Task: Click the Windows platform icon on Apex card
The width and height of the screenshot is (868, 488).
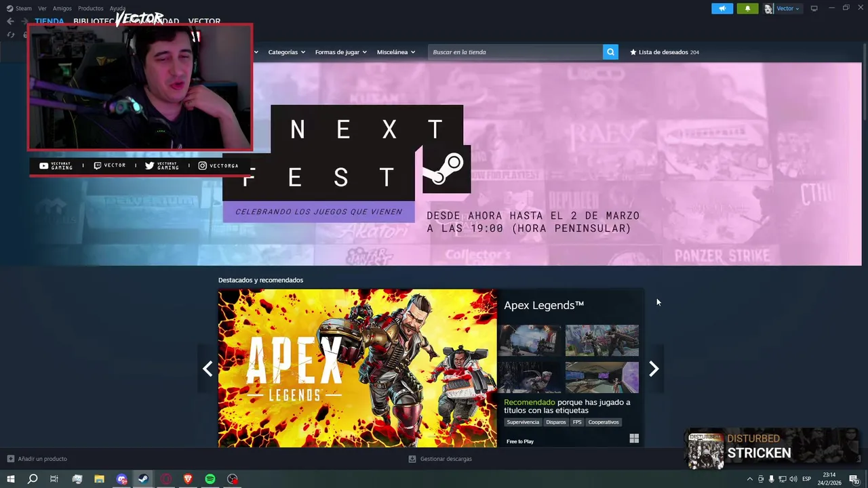Action: [x=634, y=439]
